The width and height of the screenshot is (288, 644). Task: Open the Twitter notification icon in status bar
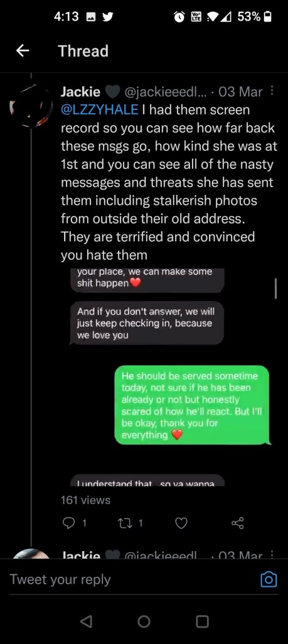click(x=107, y=16)
